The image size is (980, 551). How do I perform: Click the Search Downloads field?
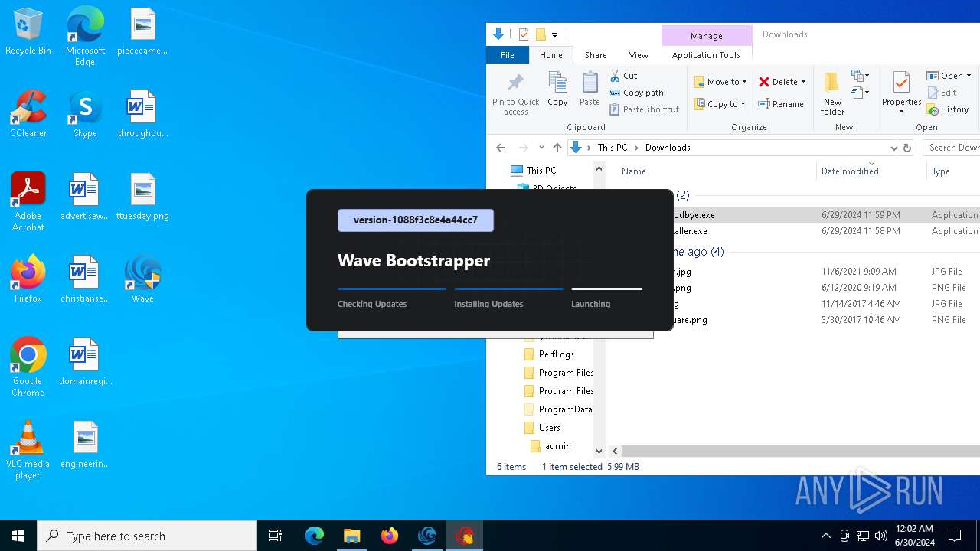point(952,148)
